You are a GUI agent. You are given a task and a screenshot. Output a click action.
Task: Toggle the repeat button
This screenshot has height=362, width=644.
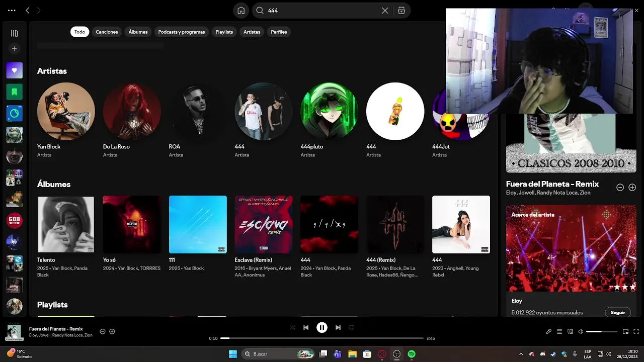click(352, 327)
